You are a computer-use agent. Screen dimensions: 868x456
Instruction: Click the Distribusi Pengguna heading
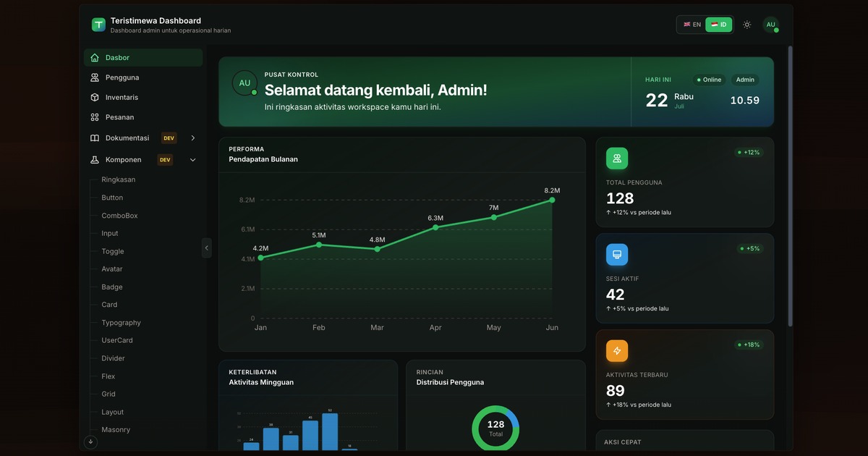(x=450, y=382)
